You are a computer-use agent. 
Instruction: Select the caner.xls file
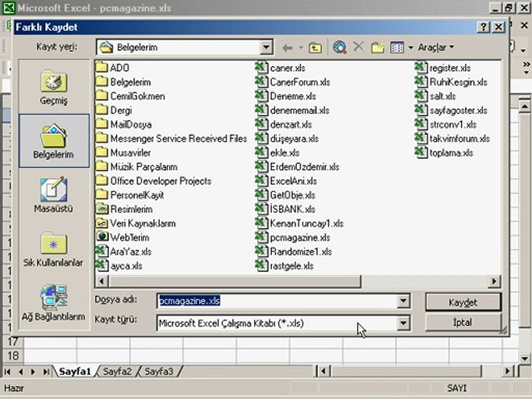[280, 68]
